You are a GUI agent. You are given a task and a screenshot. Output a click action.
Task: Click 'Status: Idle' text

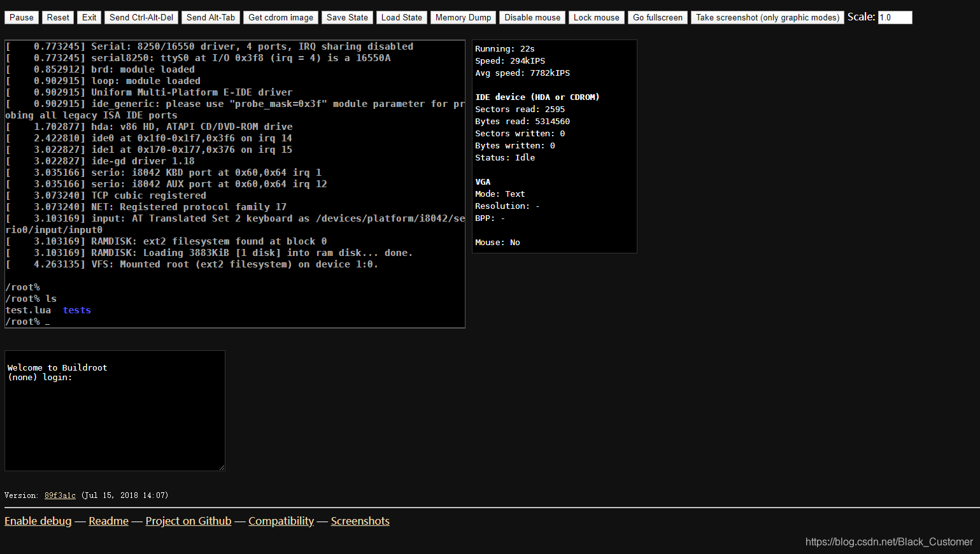tap(505, 157)
